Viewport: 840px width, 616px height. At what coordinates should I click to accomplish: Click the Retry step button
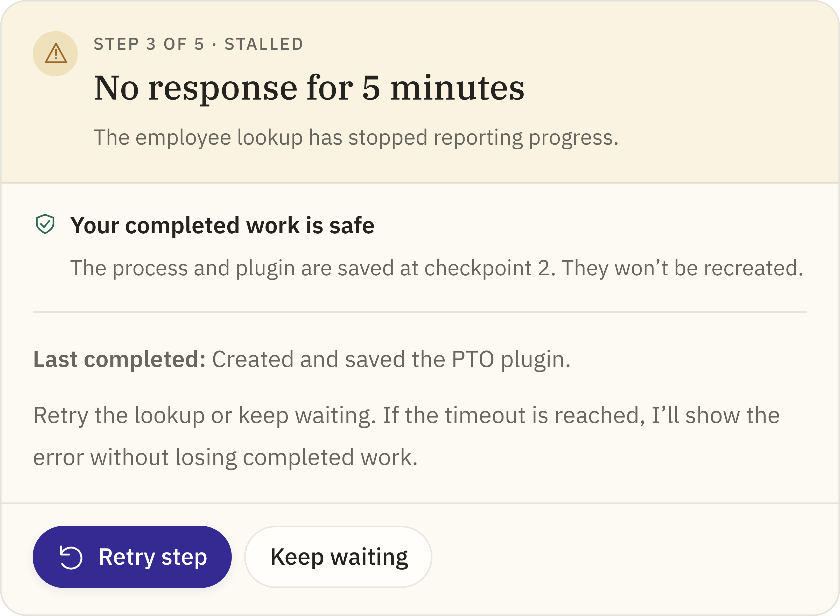(132, 557)
